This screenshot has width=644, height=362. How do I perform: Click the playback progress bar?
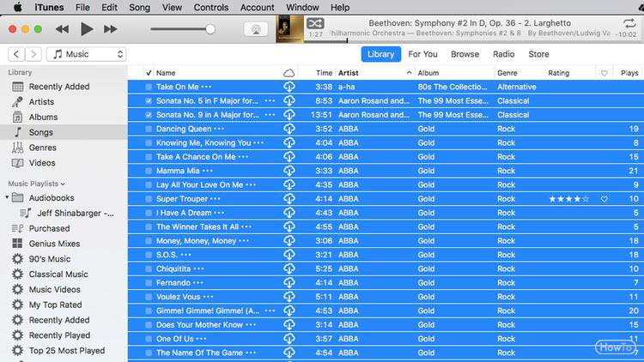pos(474,41)
